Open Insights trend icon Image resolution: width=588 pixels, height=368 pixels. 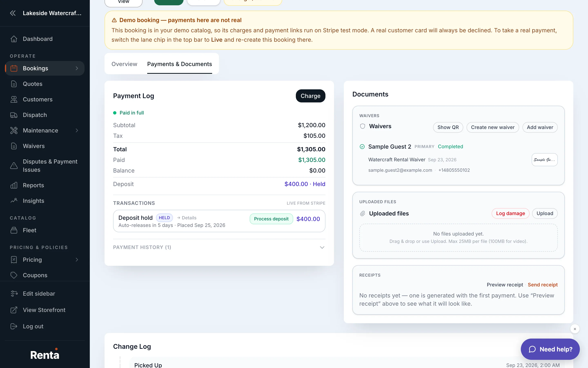[x=14, y=201]
